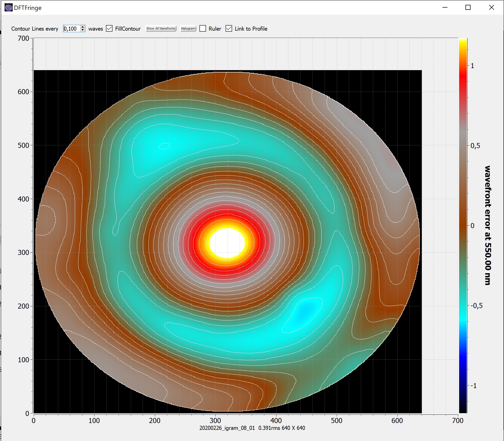Uncheck the Link to Profile checkbox
The width and height of the screenshot is (504, 441).
(x=229, y=29)
